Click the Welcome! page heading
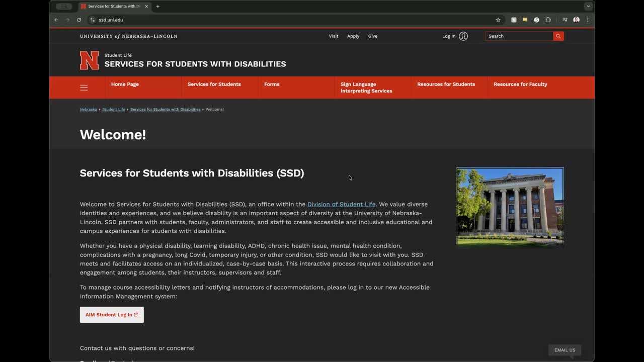644x362 pixels. 113,135
